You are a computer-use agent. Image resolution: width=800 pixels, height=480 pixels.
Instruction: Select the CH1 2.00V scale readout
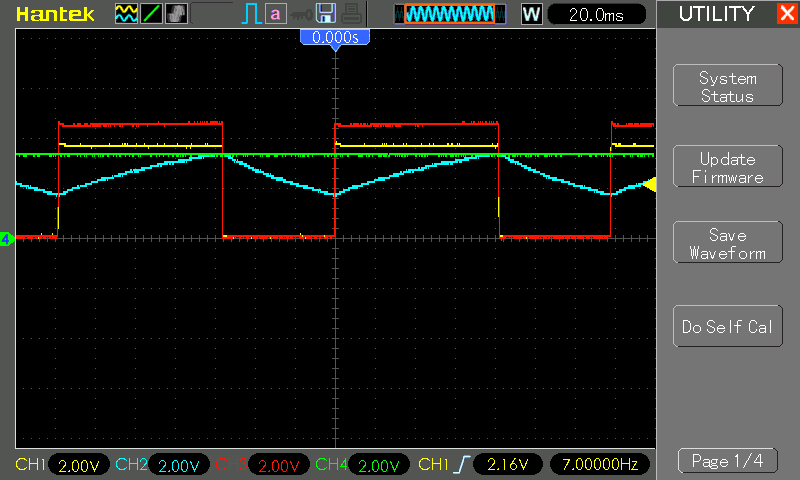coord(76,465)
